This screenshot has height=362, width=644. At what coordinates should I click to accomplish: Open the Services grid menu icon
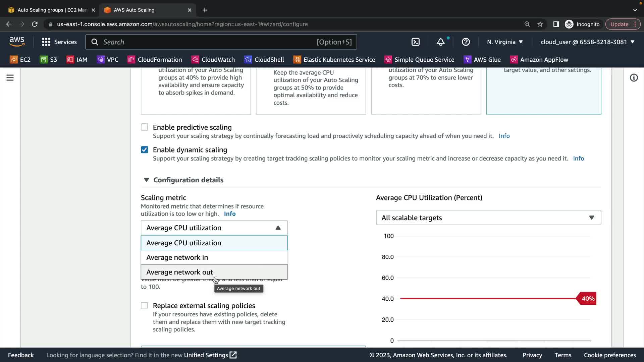[46, 42]
